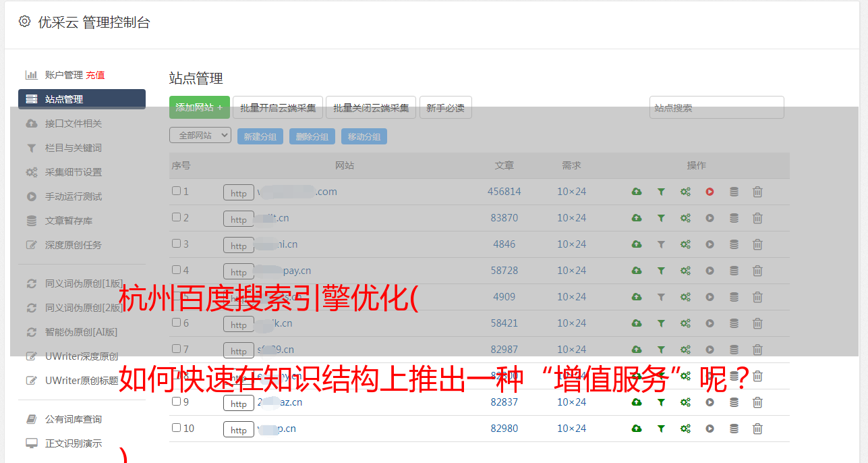Open the 新手必读 button

pyautogui.click(x=445, y=107)
